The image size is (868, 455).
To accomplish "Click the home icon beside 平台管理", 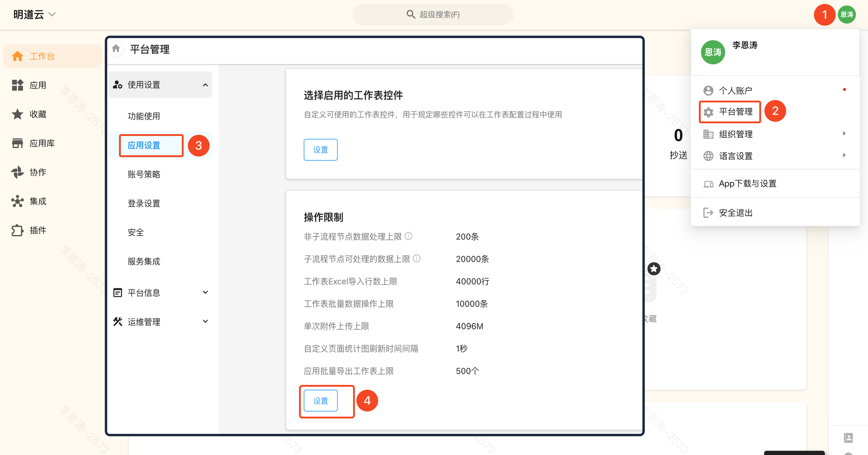I will tap(116, 49).
